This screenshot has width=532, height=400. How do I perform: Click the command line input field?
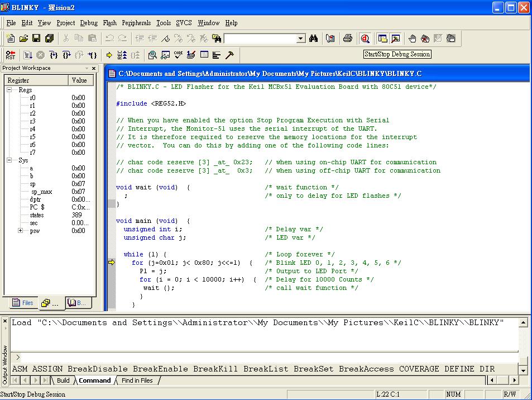coord(268,357)
